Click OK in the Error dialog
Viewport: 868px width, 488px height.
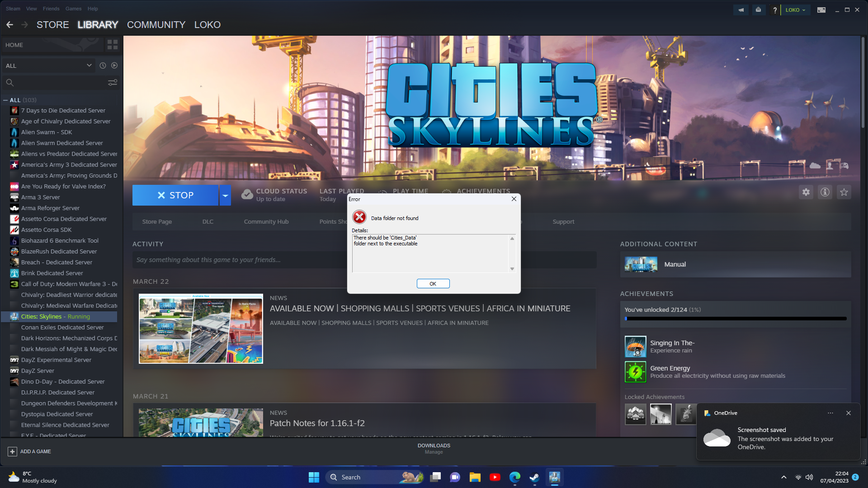433,284
